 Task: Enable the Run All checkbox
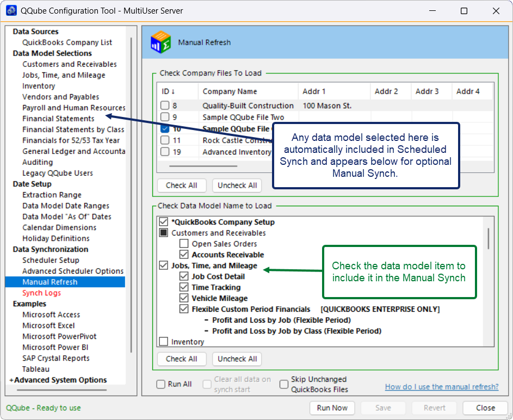(x=160, y=384)
